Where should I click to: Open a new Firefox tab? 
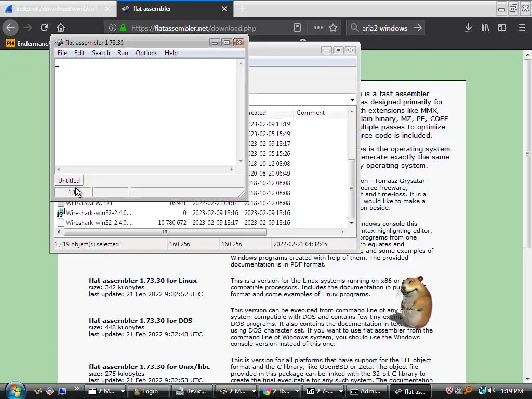coord(242,9)
